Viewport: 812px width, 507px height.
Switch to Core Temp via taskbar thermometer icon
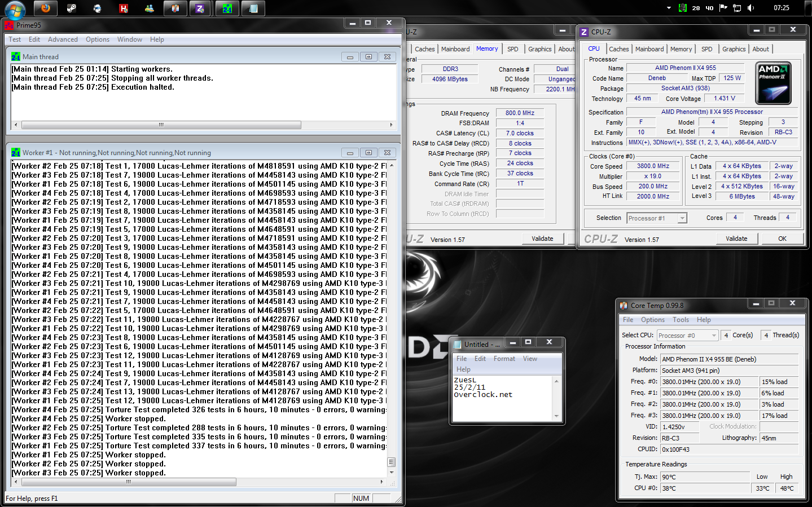[175, 8]
